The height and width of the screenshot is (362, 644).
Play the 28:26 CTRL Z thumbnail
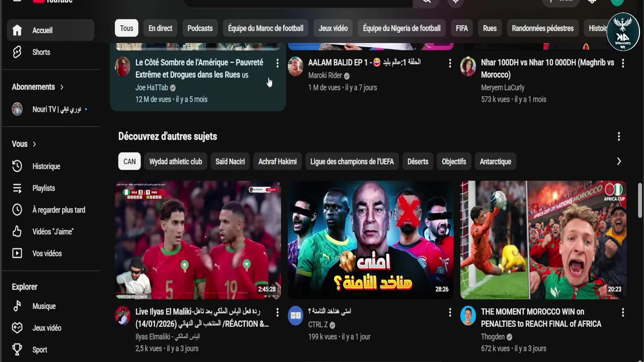pos(371,240)
